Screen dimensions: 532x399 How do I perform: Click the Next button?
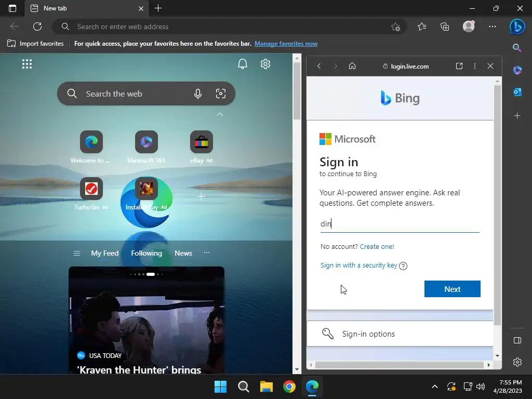(x=453, y=289)
